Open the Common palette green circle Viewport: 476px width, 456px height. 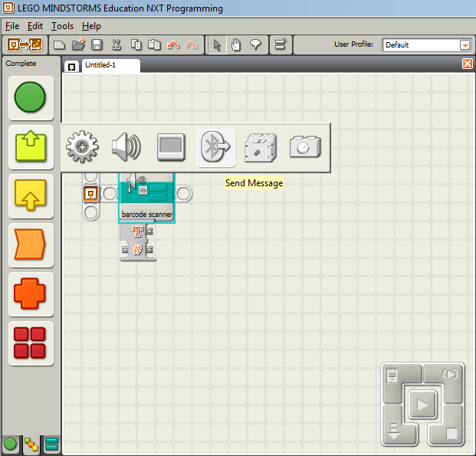[x=31, y=98]
